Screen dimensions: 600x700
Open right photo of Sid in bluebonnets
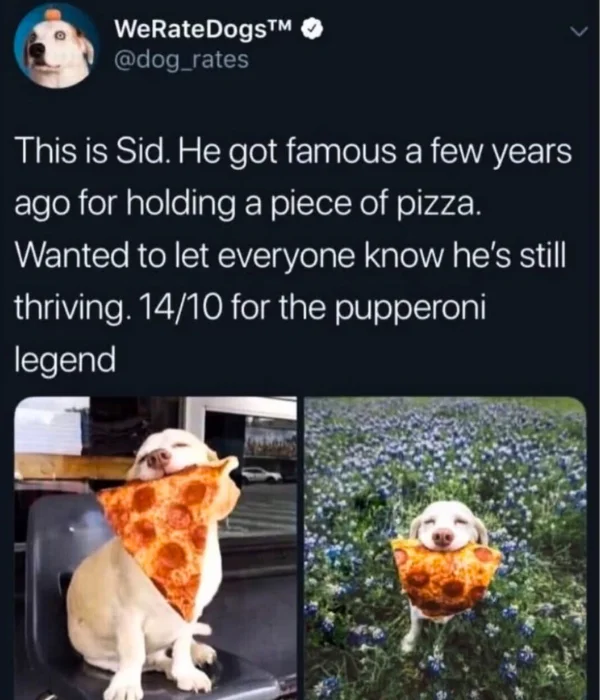tap(445, 548)
